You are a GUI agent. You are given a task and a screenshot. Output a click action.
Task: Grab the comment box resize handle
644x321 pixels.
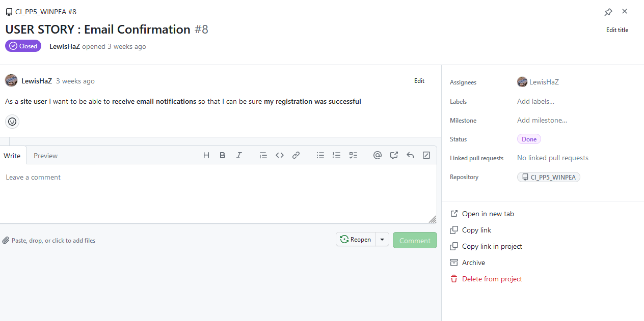[432, 219]
